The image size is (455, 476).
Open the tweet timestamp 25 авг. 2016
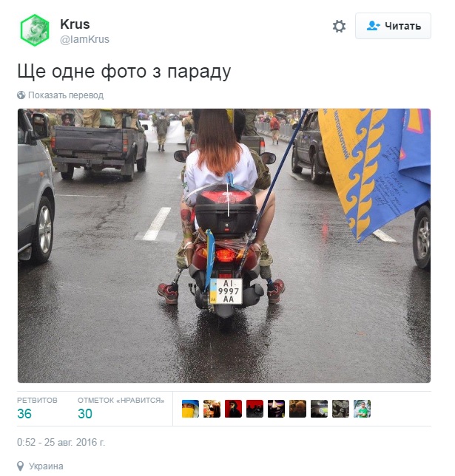tap(61, 442)
